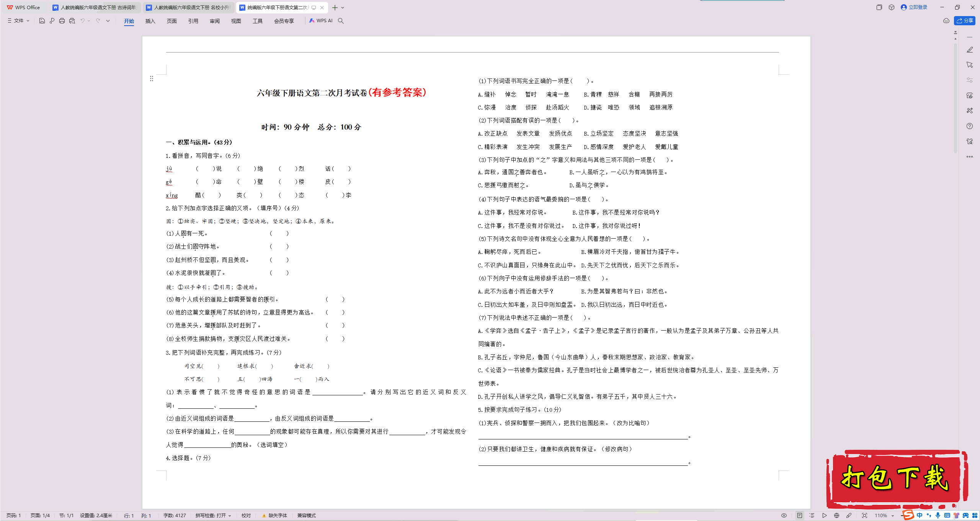This screenshot has height=521, width=980.
Task: Open the search magnifier in menu bar
Action: point(341,21)
